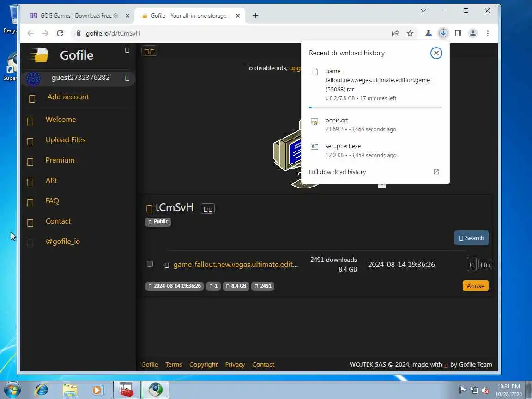Open Chrome downloads toolbar icon
The image size is (532, 399).
click(443, 33)
